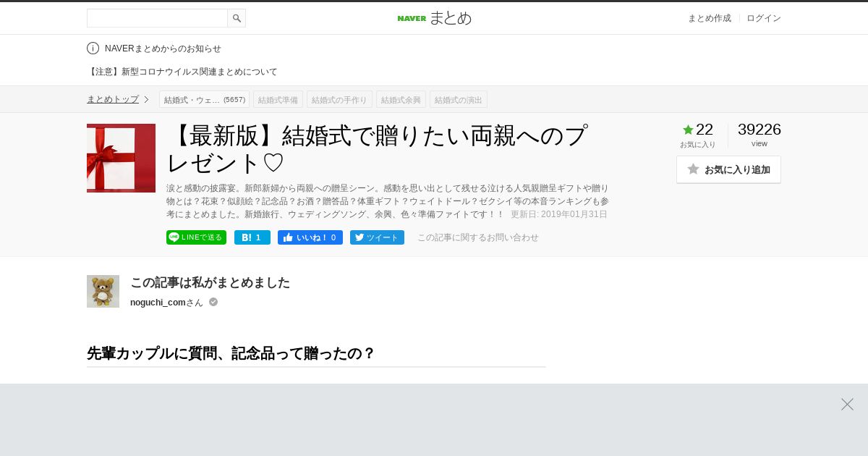
Task: Select the 結婚式の手作り tag
Action: [339, 99]
